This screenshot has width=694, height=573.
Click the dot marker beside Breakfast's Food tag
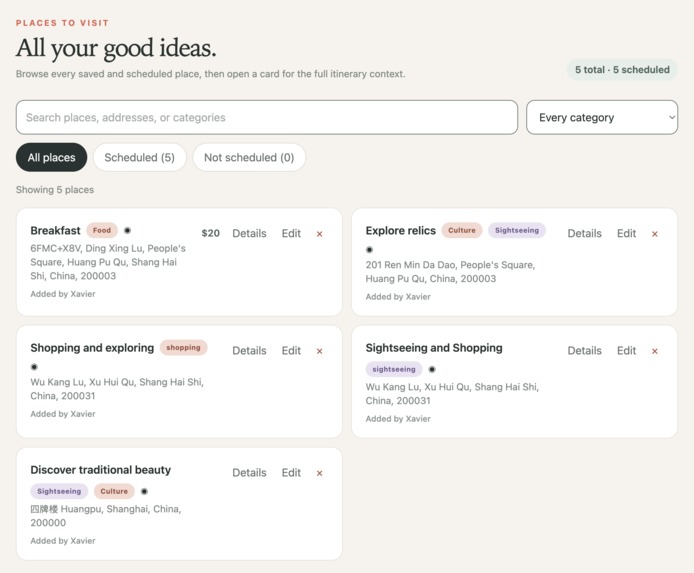tap(127, 230)
